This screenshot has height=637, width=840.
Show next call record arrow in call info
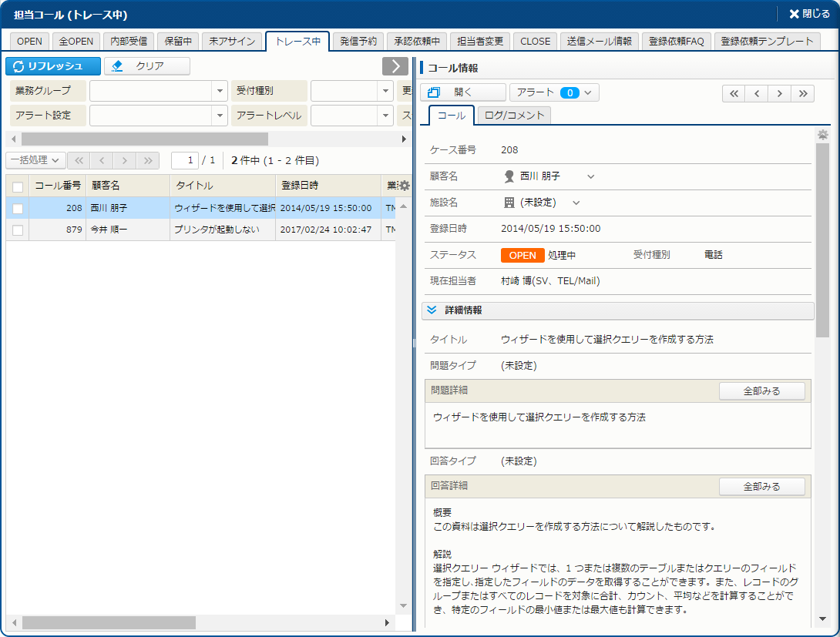[x=780, y=93]
